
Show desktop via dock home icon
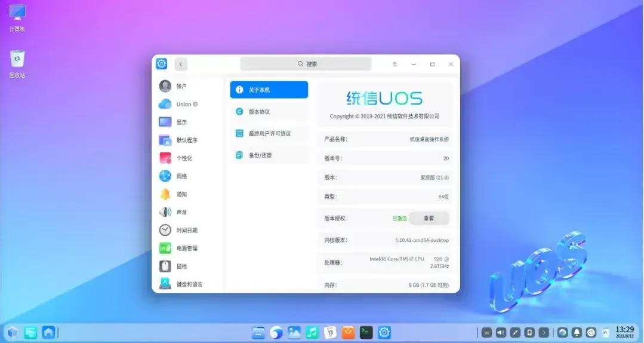tap(48, 332)
